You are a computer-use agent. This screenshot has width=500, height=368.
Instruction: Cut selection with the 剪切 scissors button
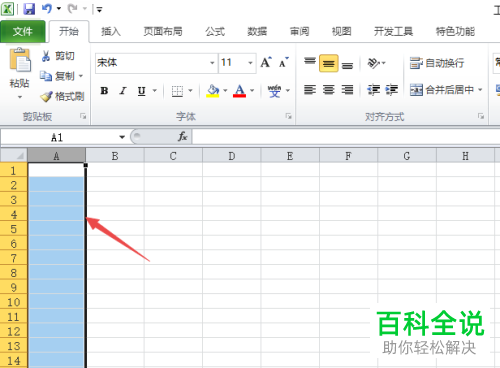(58, 56)
